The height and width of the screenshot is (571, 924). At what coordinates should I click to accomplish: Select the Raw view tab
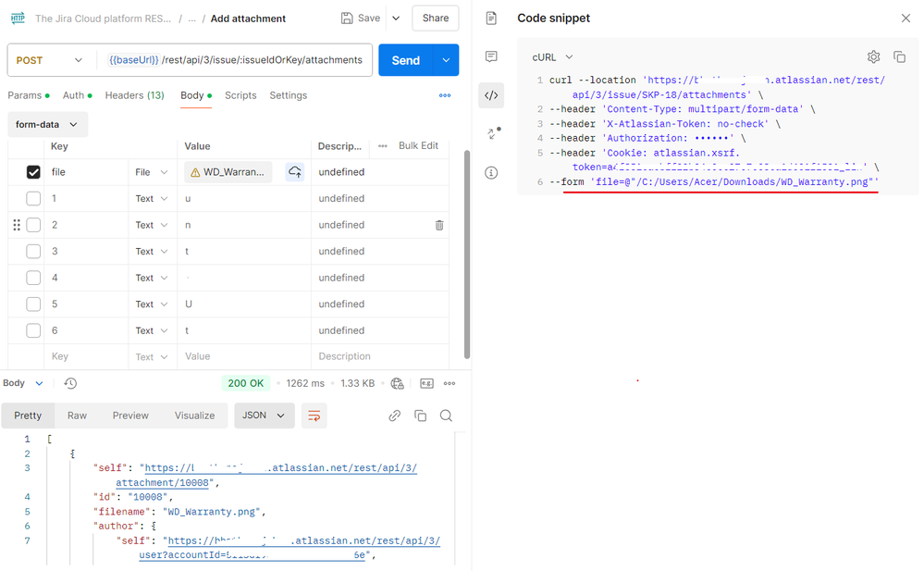click(77, 416)
